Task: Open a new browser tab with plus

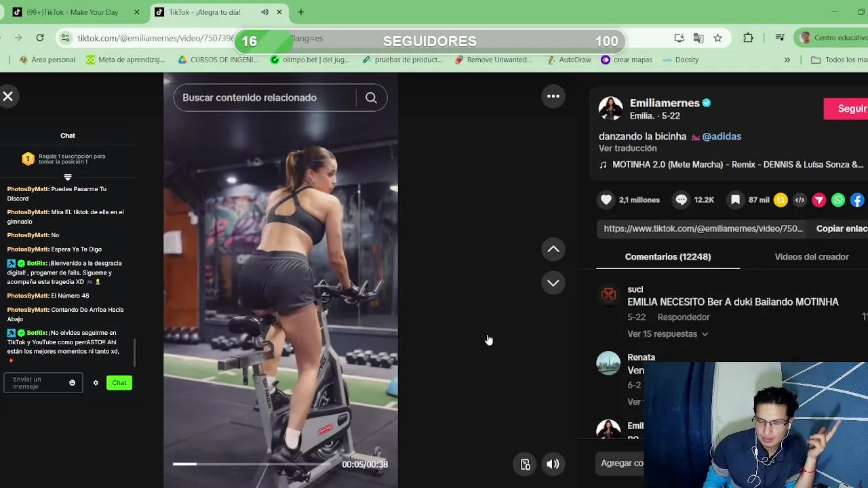Action: coord(301,12)
